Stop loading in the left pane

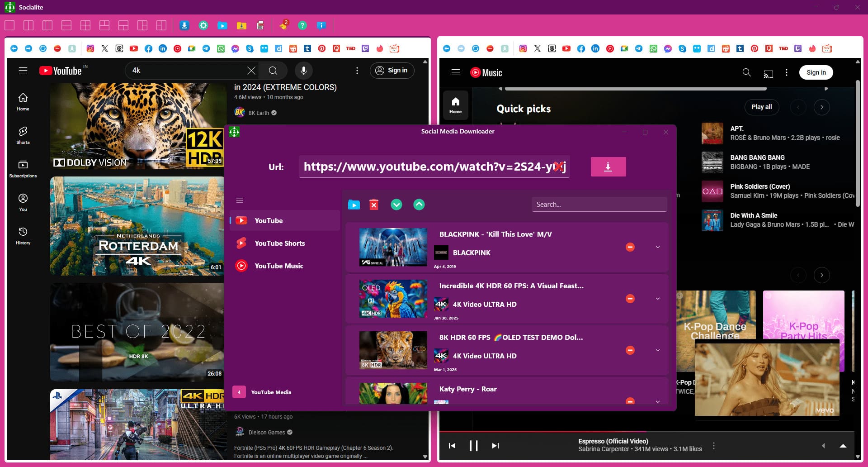click(57, 48)
